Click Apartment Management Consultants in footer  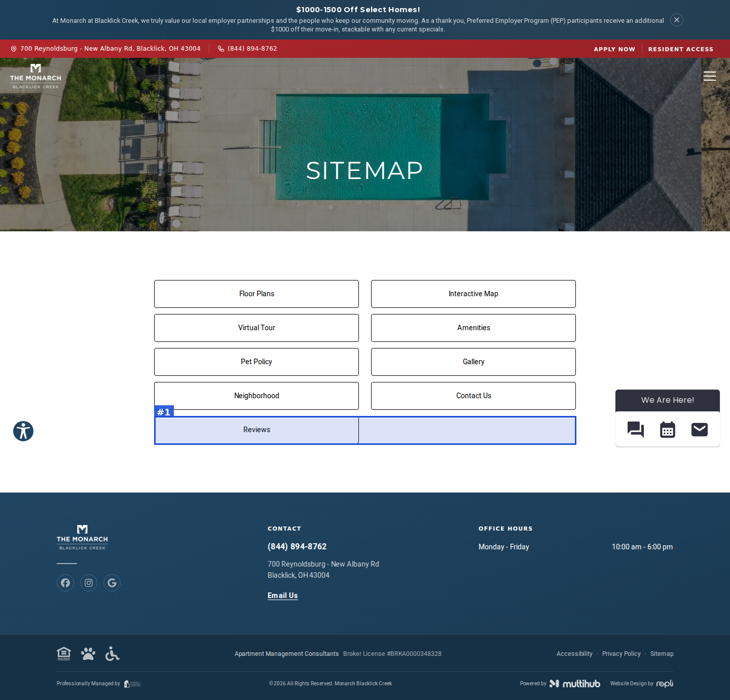click(286, 654)
